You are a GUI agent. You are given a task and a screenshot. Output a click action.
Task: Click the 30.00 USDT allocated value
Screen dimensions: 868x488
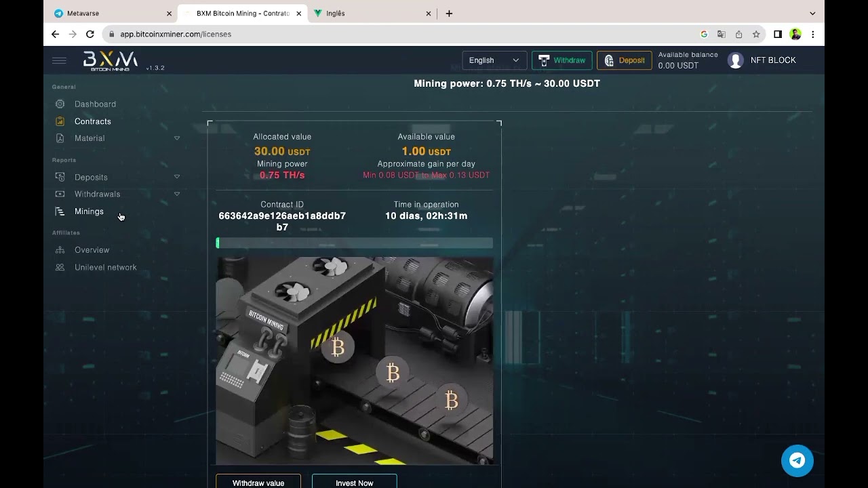click(x=282, y=152)
